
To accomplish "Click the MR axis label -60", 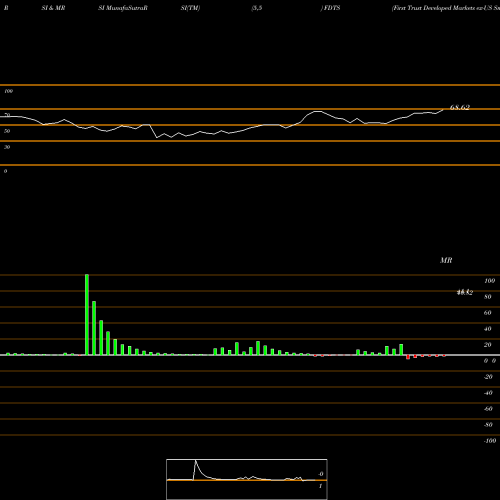I will pyautogui.click(x=488, y=409).
